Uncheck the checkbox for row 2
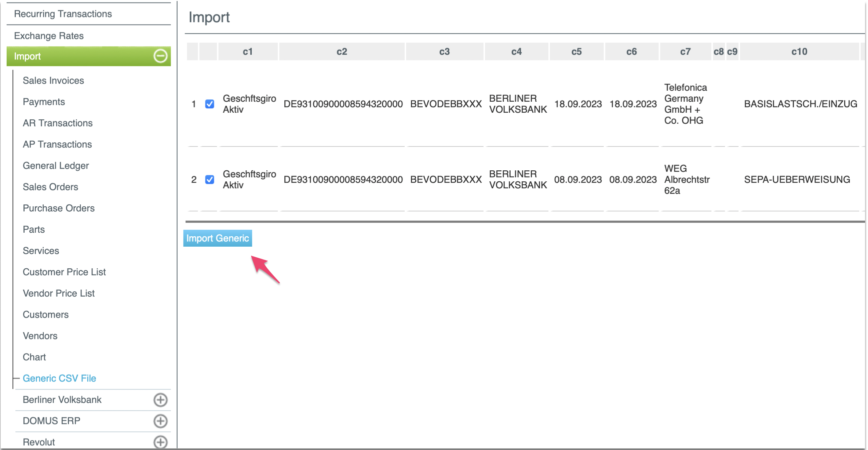 (209, 179)
